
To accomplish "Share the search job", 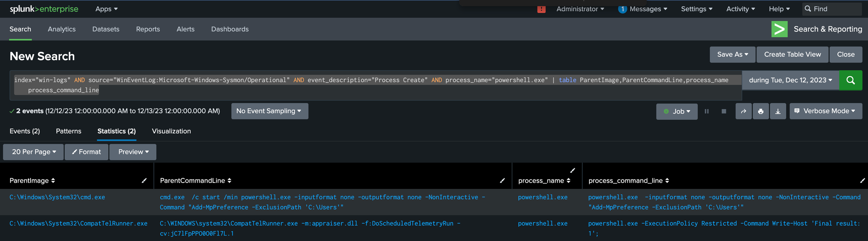I will point(743,111).
